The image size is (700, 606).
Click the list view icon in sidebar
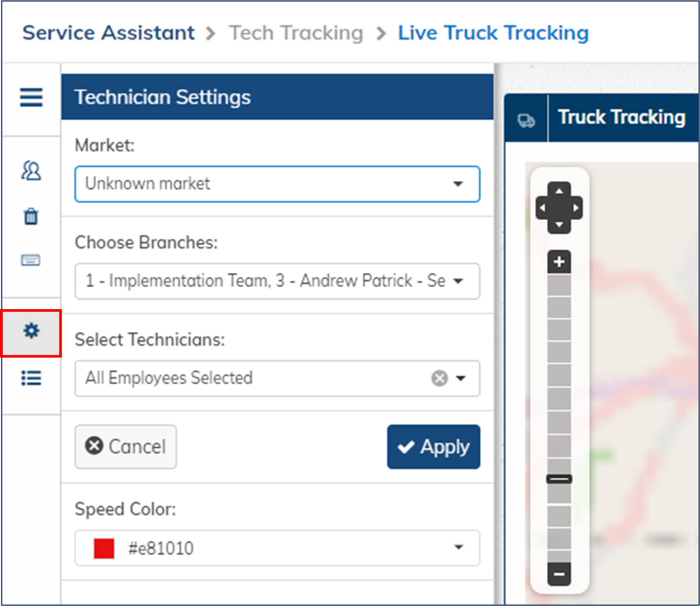(31, 379)
